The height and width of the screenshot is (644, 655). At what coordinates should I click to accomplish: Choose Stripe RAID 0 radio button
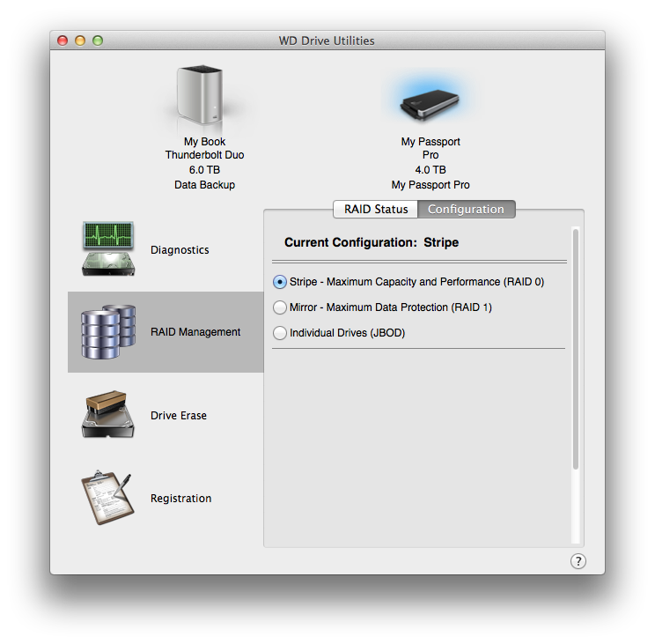pos(280,282)
